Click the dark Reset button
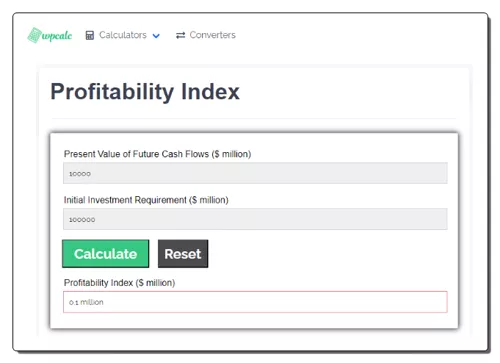Screen dimensions: 500x363 tap(183, 254)
